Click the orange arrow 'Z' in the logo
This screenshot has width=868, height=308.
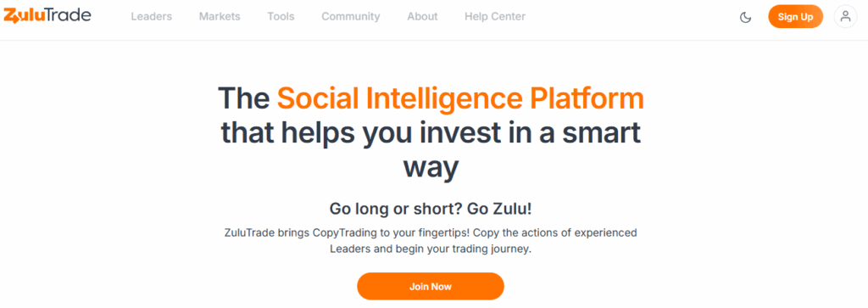(x=10, y=17)
